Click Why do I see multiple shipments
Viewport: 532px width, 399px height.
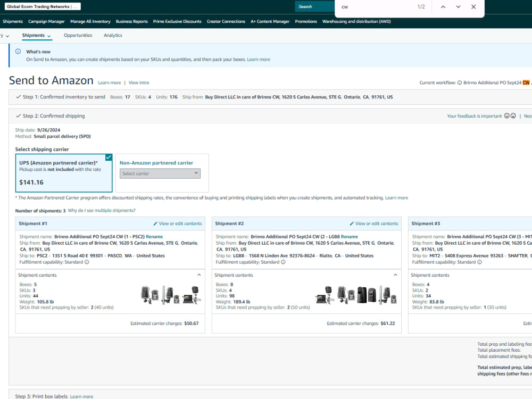click(x=102, y=211)
